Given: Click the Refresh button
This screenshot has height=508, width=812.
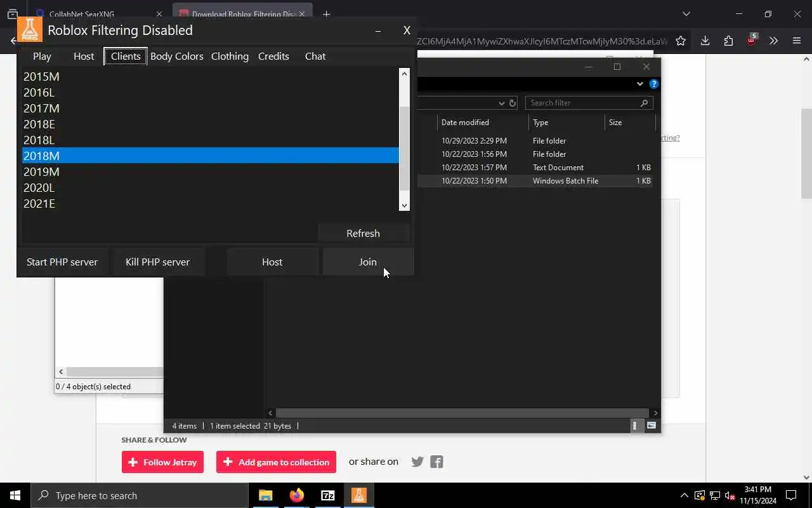Looking at the screenshot, I should [x=363, y=233].
